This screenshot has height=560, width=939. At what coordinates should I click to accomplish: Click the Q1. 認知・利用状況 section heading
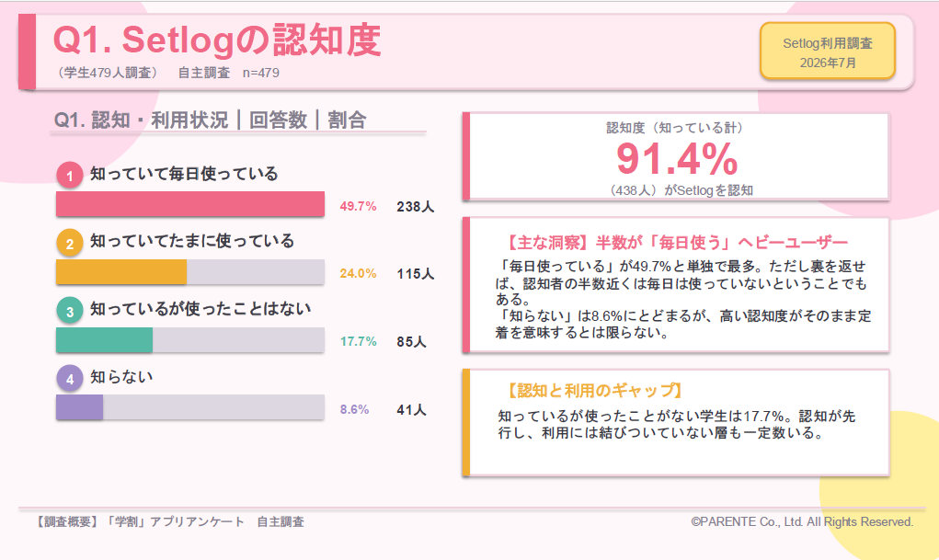[x=210, y=120]
